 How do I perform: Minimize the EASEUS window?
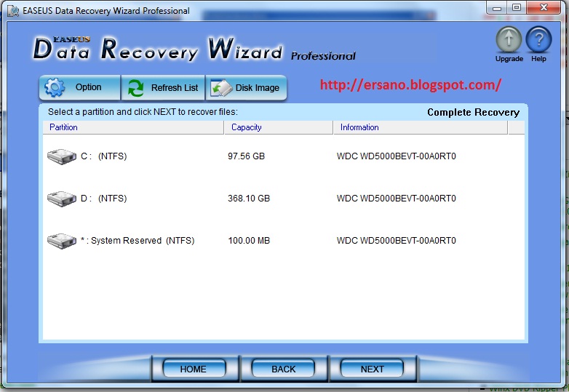click(497, 8)
